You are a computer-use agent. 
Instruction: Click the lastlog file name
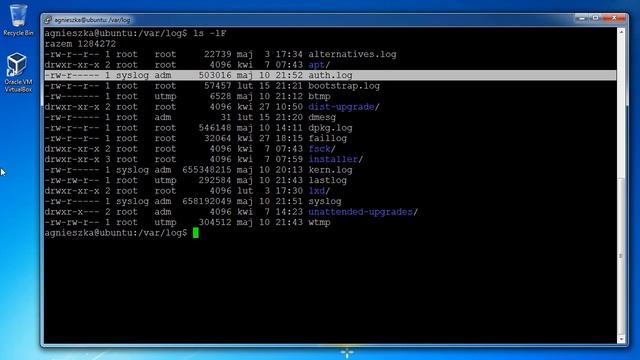[x=327, y=180]
